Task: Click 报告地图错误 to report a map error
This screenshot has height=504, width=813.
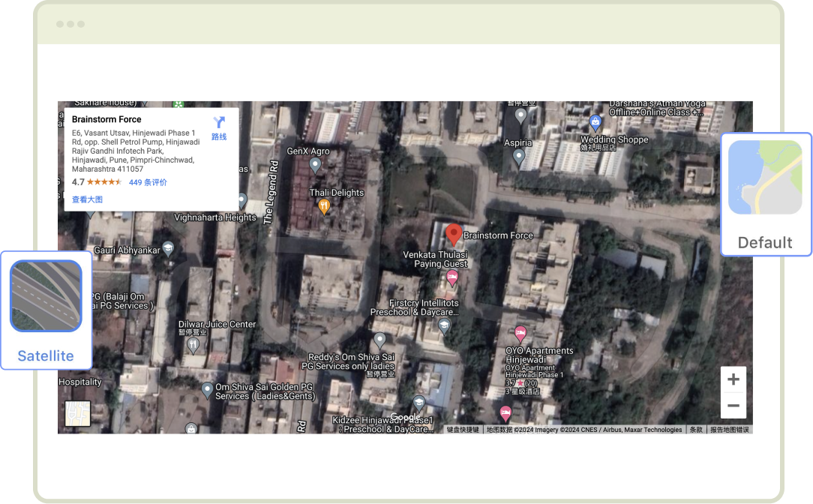Action: (x=730, y=430)
